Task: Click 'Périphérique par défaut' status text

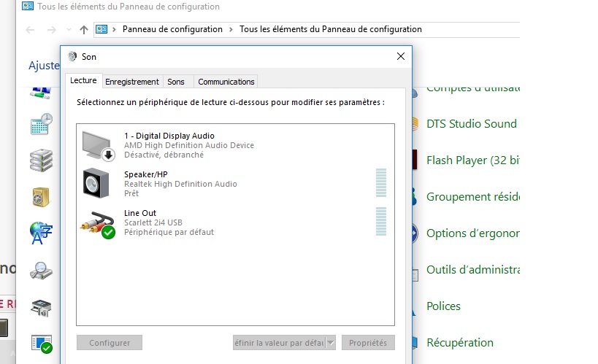Action: point(169,232)
